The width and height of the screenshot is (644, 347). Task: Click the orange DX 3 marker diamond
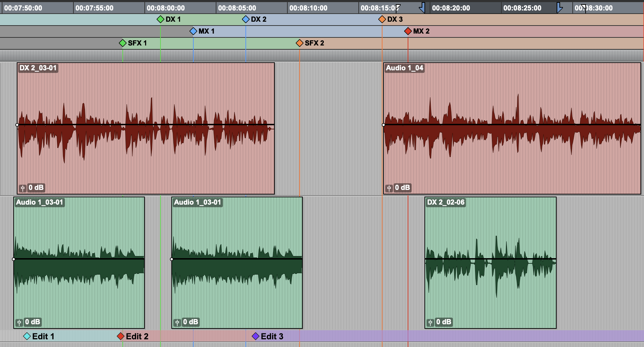click(x=382, y=19)
